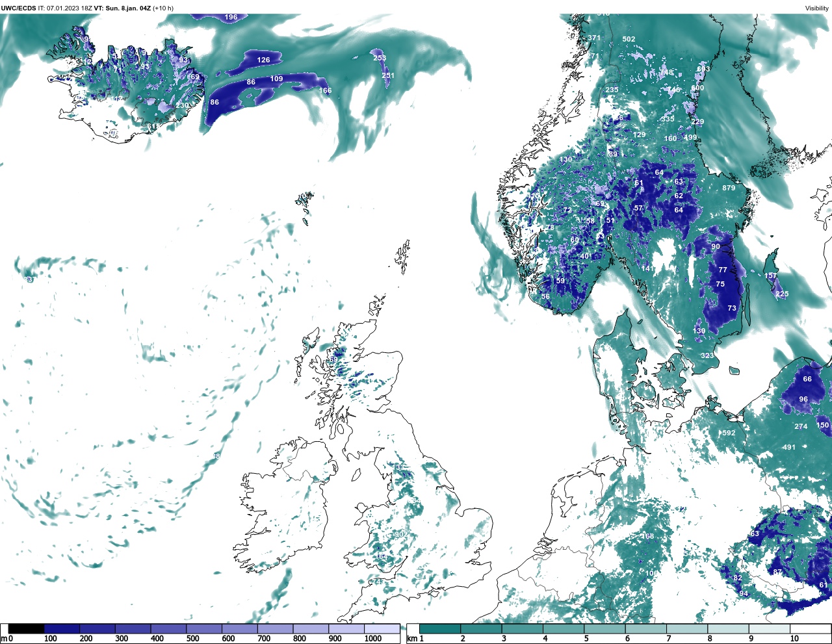Click the 'VT: Sun. 8.jan. 04Z' valid time text
Image resolution: width=832 pixels, height=644 pixels.
click(122, 8)
